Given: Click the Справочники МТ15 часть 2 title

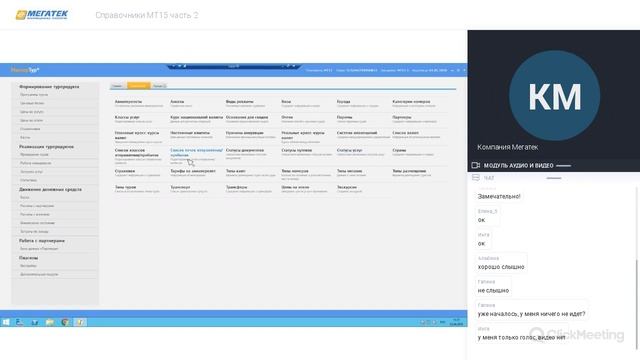Looking at the screenshot, I should [147, 15].
